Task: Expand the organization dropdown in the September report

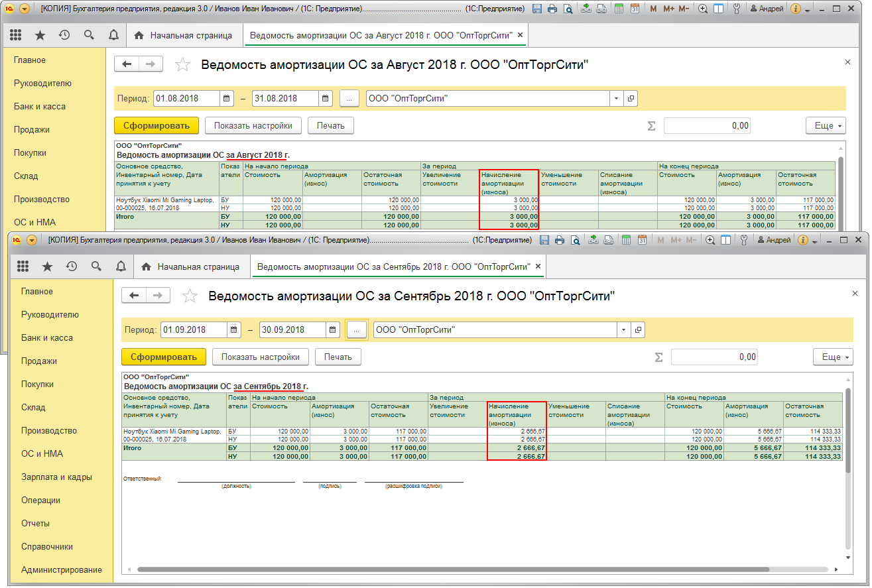Action: pyautogui.click(x=623, y=329)
